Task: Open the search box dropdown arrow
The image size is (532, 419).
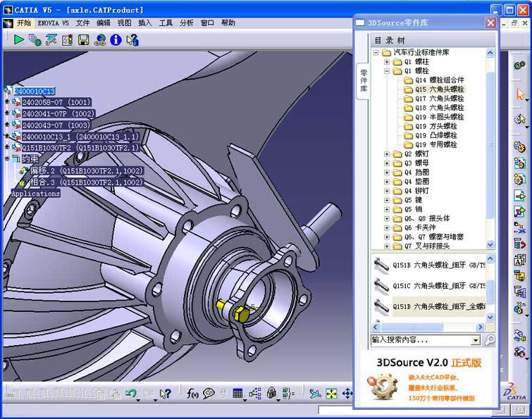Action: [x=476, y=339]
